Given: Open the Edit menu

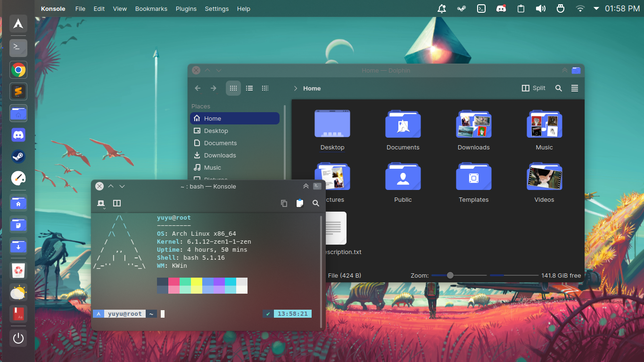Looking at the screenshot, I should 99,8.
